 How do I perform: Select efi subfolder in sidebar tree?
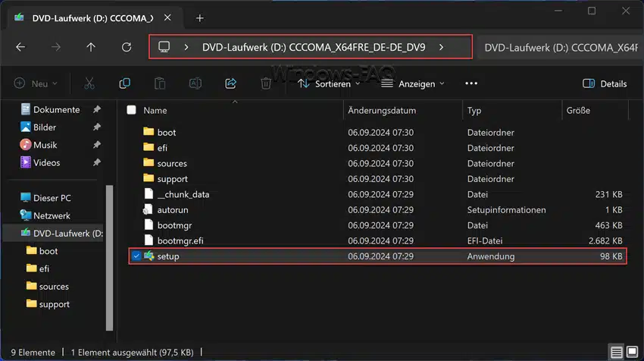(x=44, y=268)
